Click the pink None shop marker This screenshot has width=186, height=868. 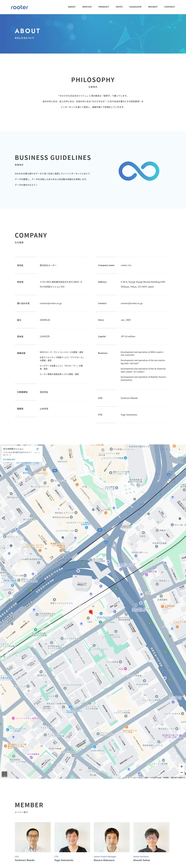pos(125,669)
